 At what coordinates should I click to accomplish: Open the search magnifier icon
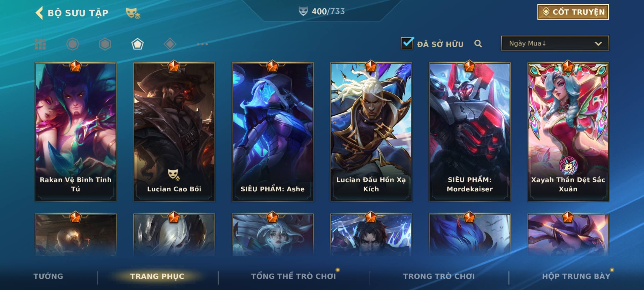click(478, 44)
